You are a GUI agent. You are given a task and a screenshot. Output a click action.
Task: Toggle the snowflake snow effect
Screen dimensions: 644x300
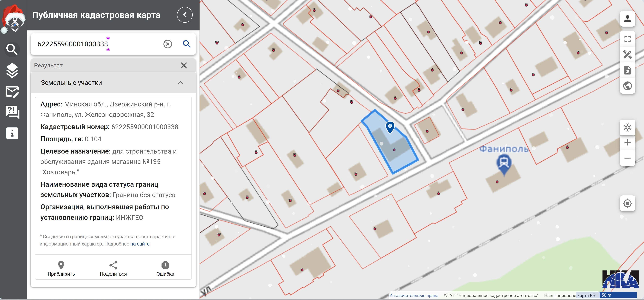[x=627, y=127]
